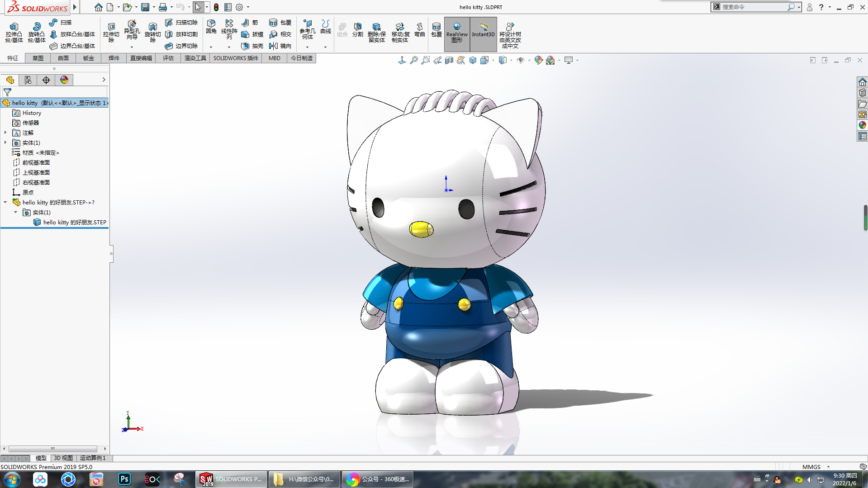Open the 3D 视图 bottom tab
This screenshot has width=868, height=488.
click(x=63, y=458)
